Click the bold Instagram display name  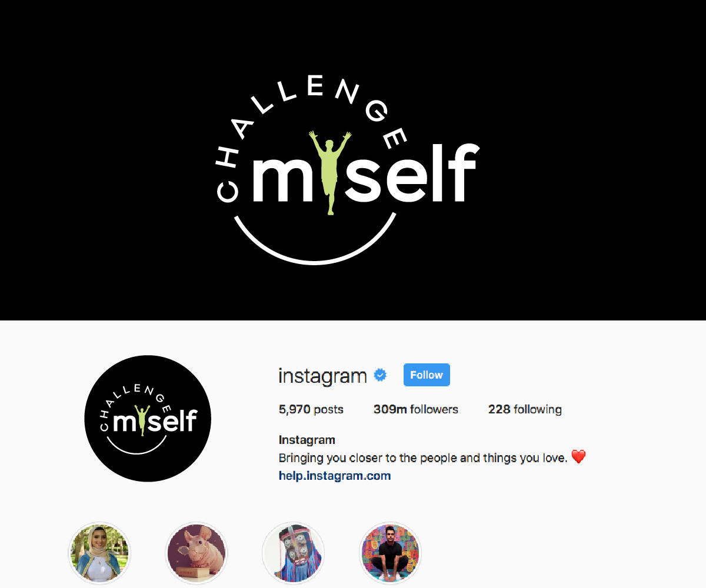coord(307,440)
